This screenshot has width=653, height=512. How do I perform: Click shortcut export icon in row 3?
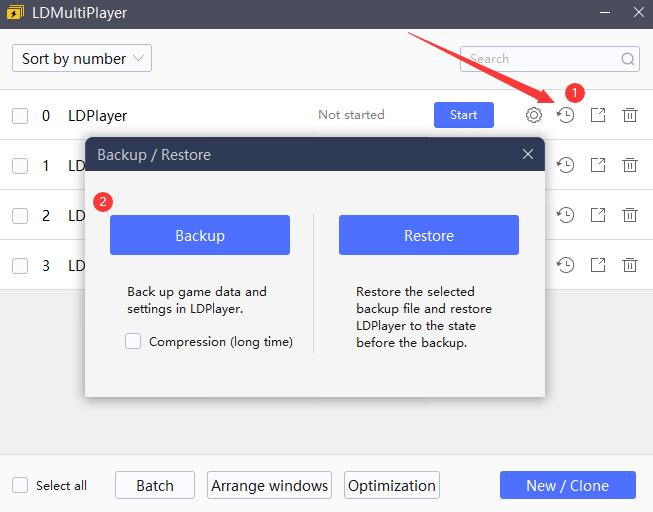[x=598, y=265]
